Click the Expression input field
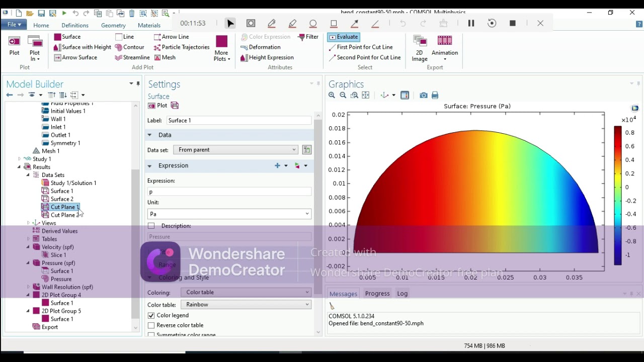This screenshot has width=644, height=362. coord(229,192)
